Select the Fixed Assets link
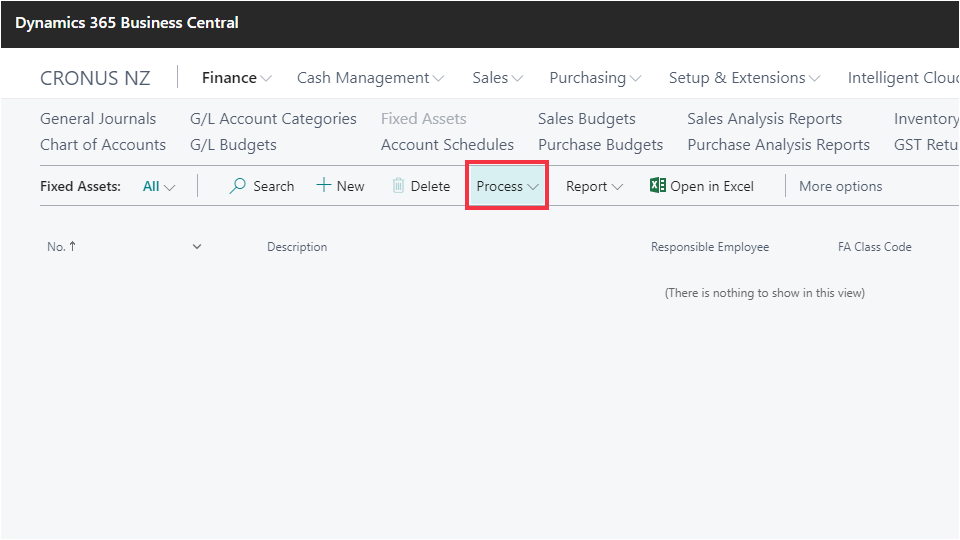This screenshot has height=540, width=960. click(424, 119)
